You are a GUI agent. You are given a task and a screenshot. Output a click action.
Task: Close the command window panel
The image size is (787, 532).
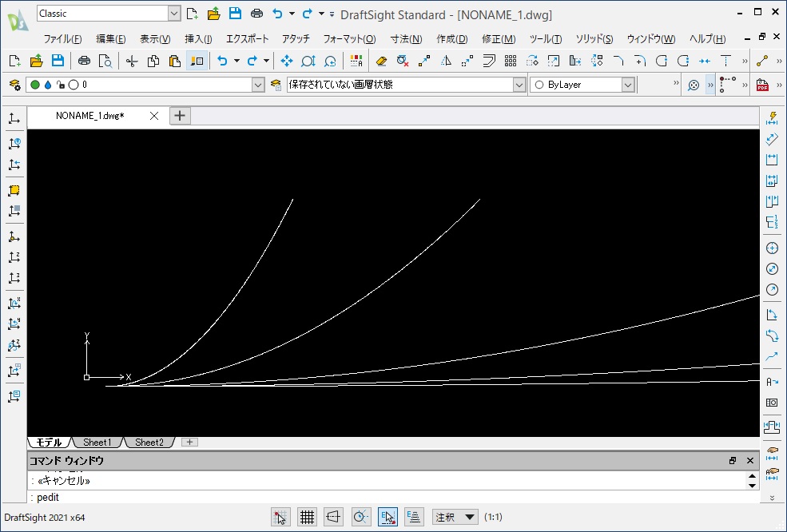(x=750, y=460)
